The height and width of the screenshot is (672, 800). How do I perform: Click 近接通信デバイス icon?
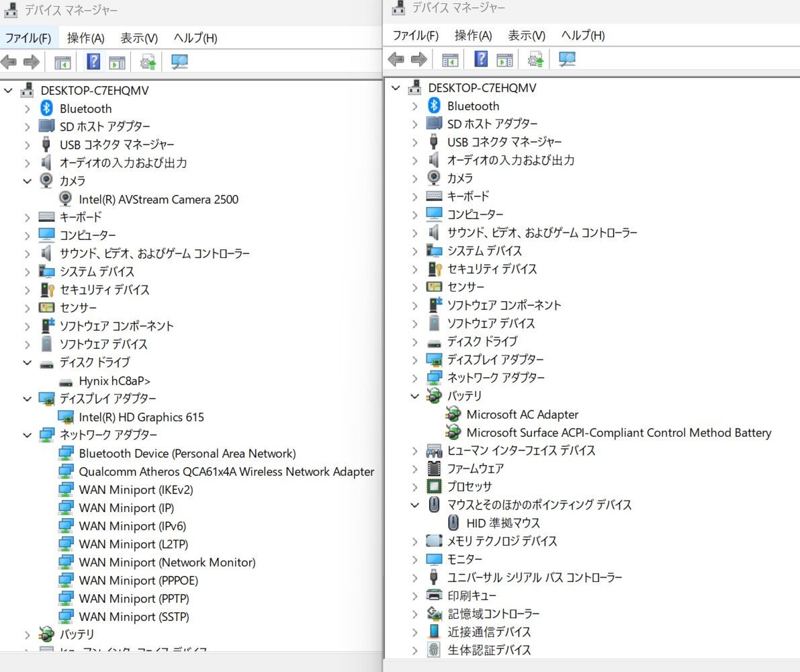434,632
